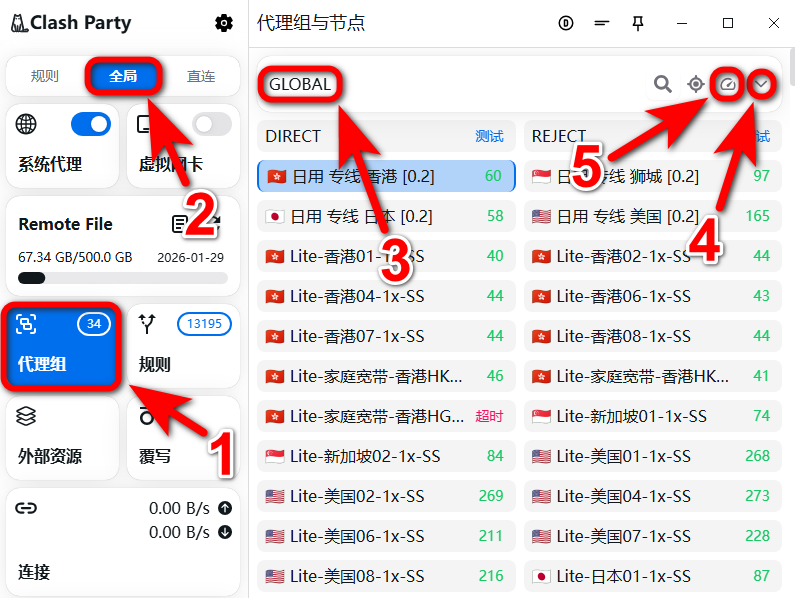Click the 2026-01-29 expiry date
This screenshot has width=795, height=598.
tap(191, 258)
